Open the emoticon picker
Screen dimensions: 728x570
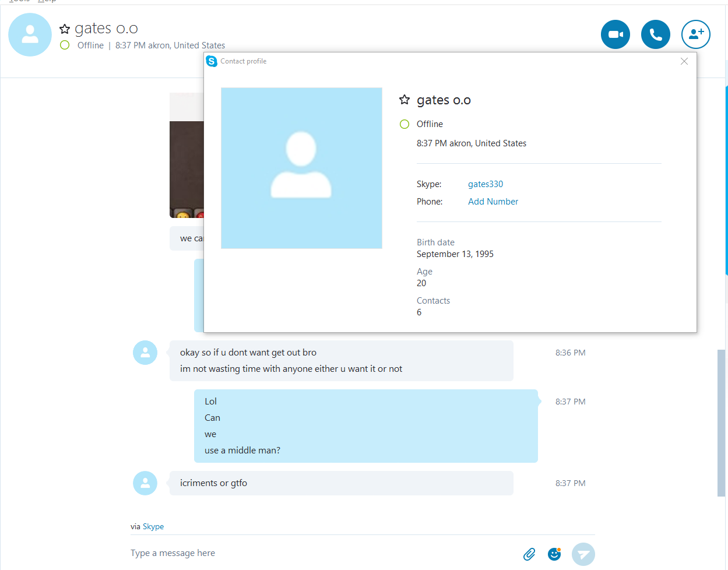pos(554,554)
